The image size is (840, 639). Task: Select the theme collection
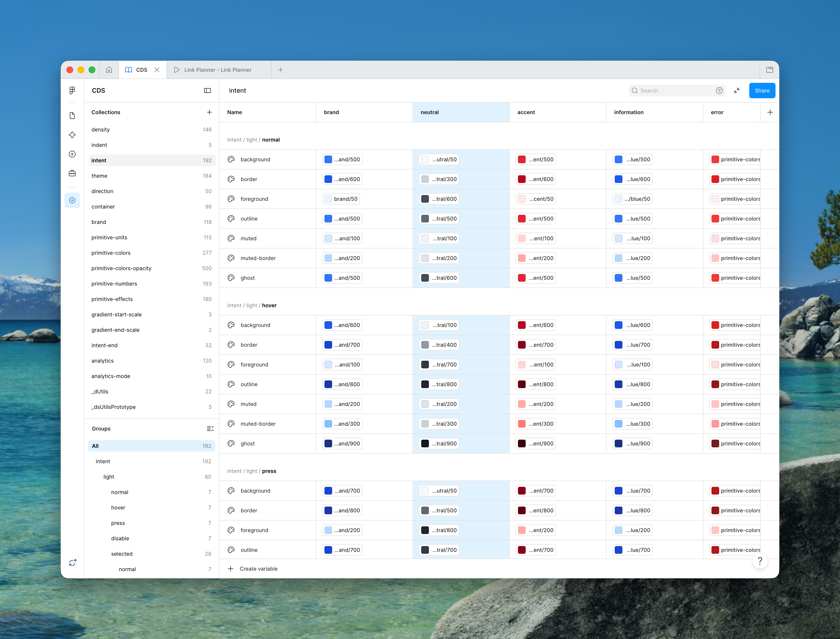[x=152, y=176]
